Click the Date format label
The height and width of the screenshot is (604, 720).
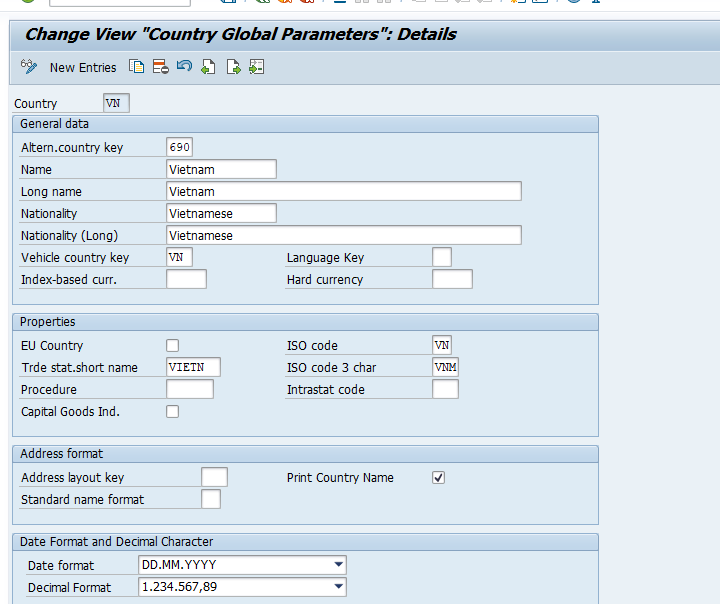point(61,565)
